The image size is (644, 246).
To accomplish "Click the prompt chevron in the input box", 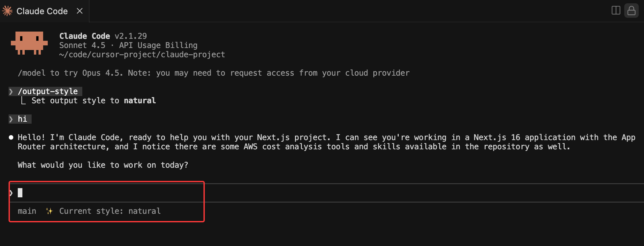I will coord(11,193).
